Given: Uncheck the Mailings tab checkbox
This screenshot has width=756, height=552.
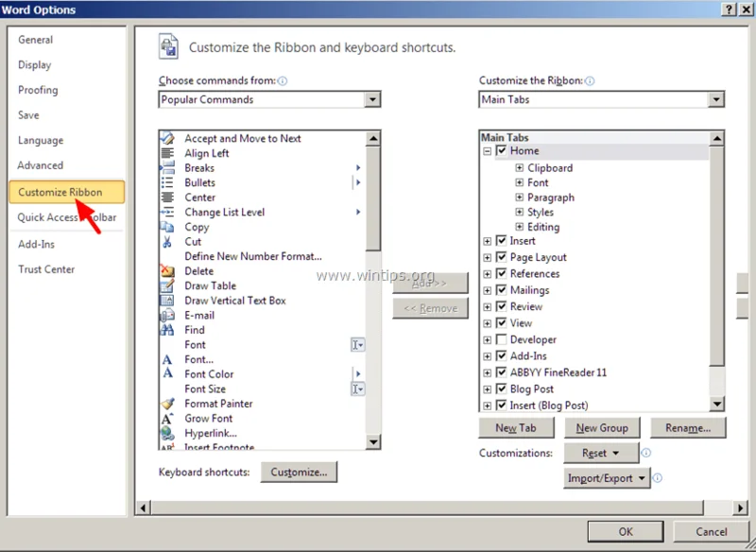Looking at the screenshot, I should point(501,290).
